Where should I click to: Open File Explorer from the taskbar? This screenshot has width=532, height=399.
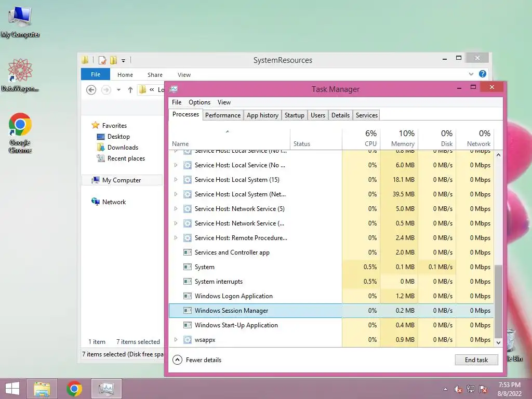tap(42, 389)
